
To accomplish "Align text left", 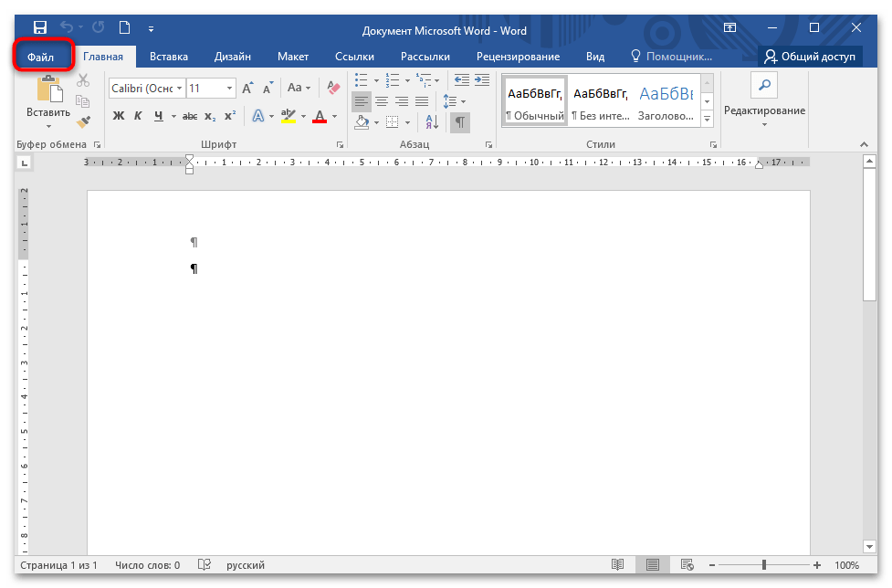I will tap(362, 101).
